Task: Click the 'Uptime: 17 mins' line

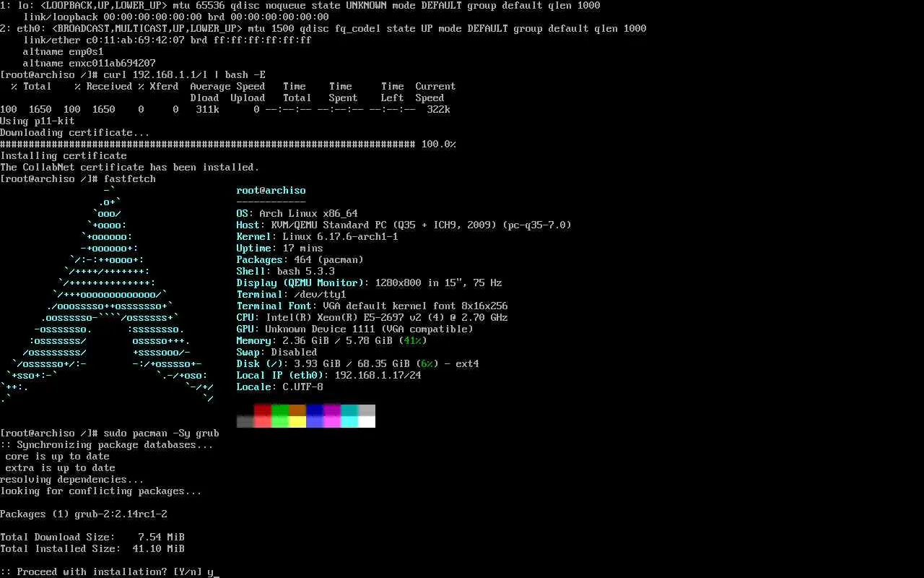Action: 280,249
